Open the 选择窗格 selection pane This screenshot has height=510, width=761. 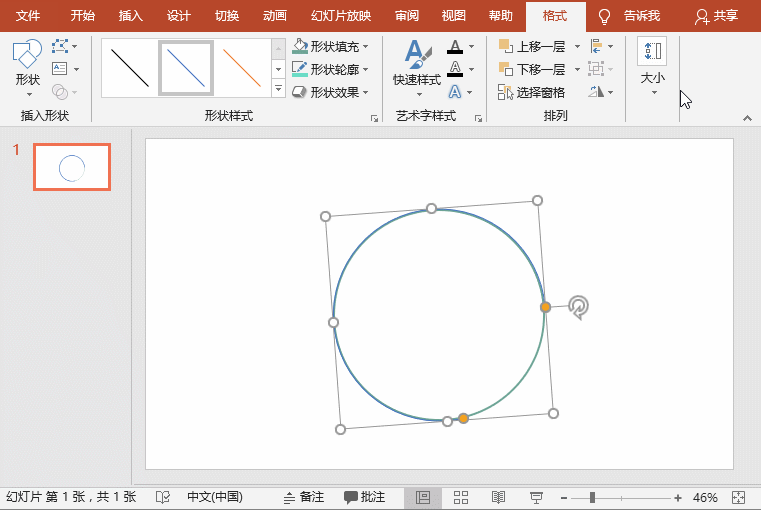coord(532,92)
